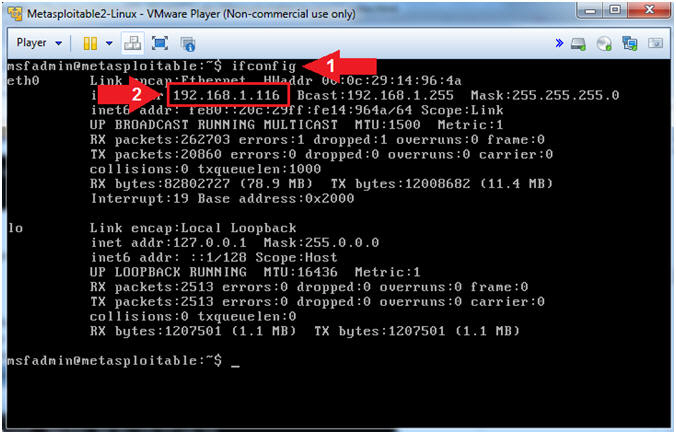The width and height of the screenshot is (676, 434).
Task: Expand the power options arrow beside pause
Action: (x=109, y=43)
